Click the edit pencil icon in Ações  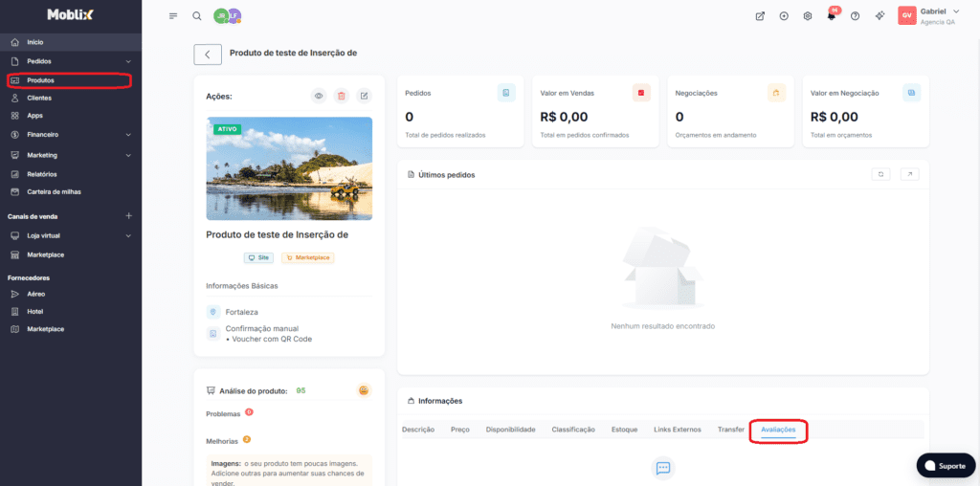(365, 96)
